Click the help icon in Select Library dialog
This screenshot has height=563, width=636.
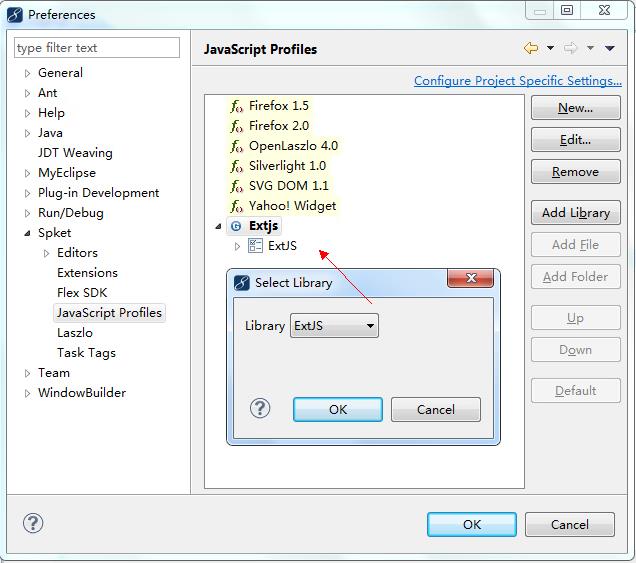point(260,408)
